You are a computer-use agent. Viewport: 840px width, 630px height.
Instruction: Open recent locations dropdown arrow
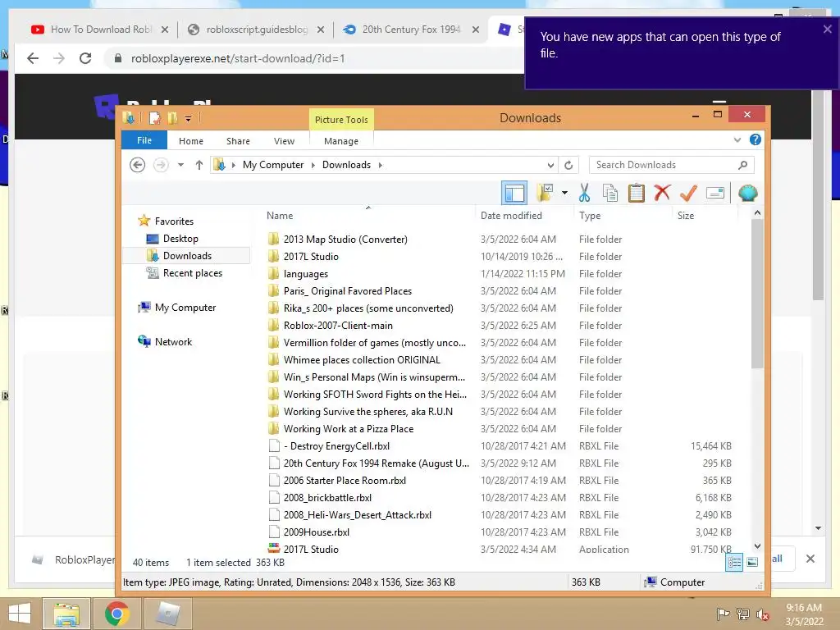tap(180, 165)
